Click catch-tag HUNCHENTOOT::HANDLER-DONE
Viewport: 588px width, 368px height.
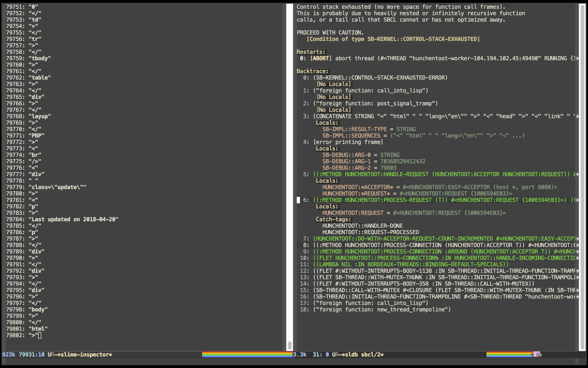tap(362, 226)
